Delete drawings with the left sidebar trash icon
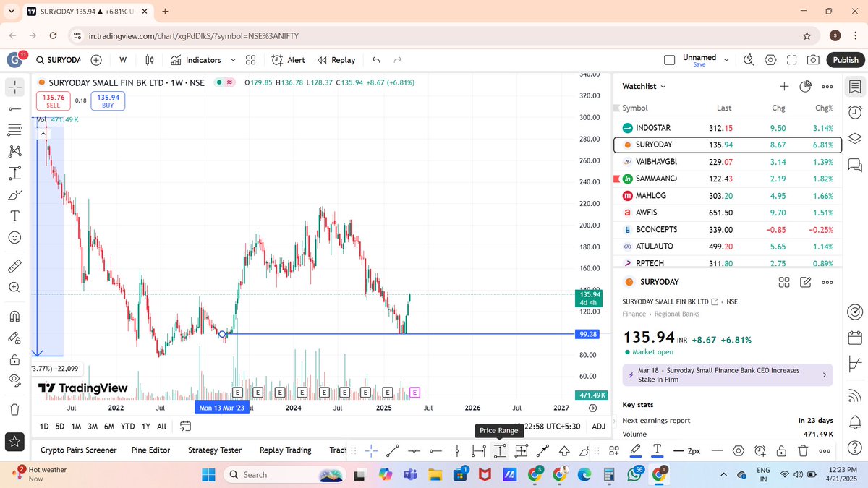 pos(14,409)
